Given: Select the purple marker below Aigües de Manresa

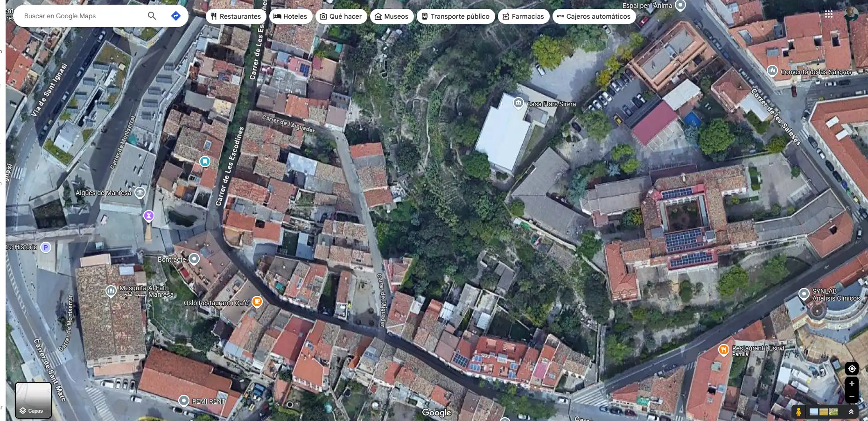Looking at the screenshot, I should click(x=148, y=216).
